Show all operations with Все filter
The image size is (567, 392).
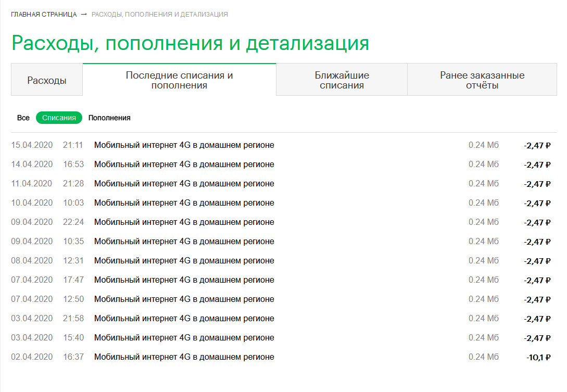tap(23, 118)
